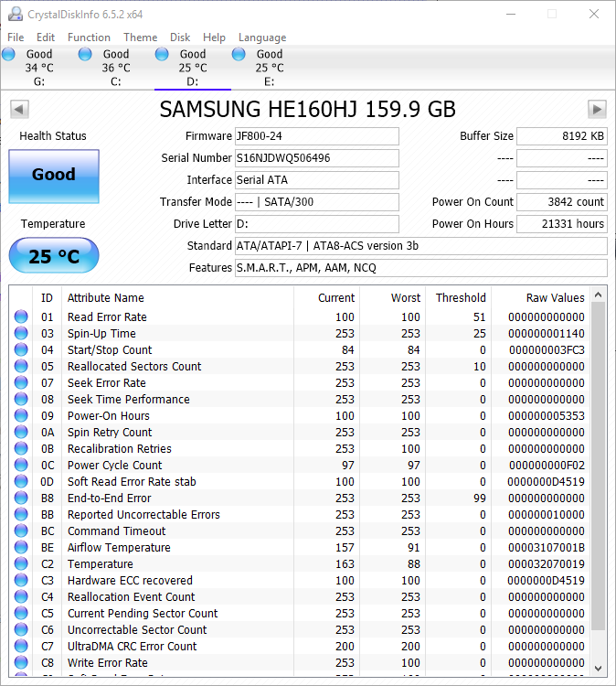Click status orb for Start/Stop Count

(x=21, y=349)
